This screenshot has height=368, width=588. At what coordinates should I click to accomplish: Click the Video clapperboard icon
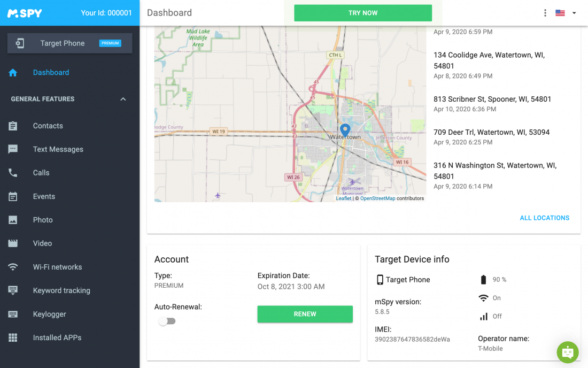[x=13, y=243]
